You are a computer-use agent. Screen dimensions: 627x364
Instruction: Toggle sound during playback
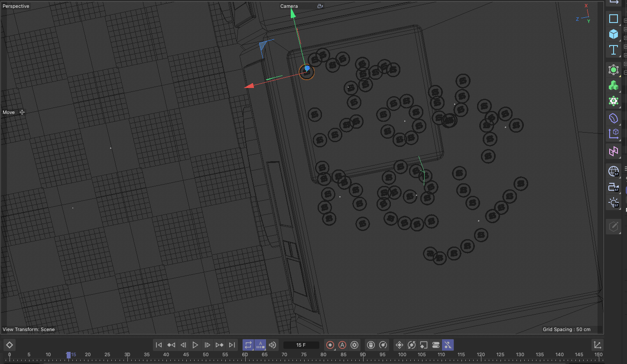point(273,345)
